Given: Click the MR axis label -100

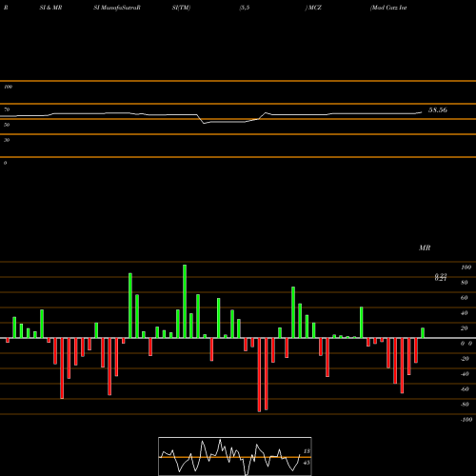Looking at the screenshot, I should click(466, 420).
